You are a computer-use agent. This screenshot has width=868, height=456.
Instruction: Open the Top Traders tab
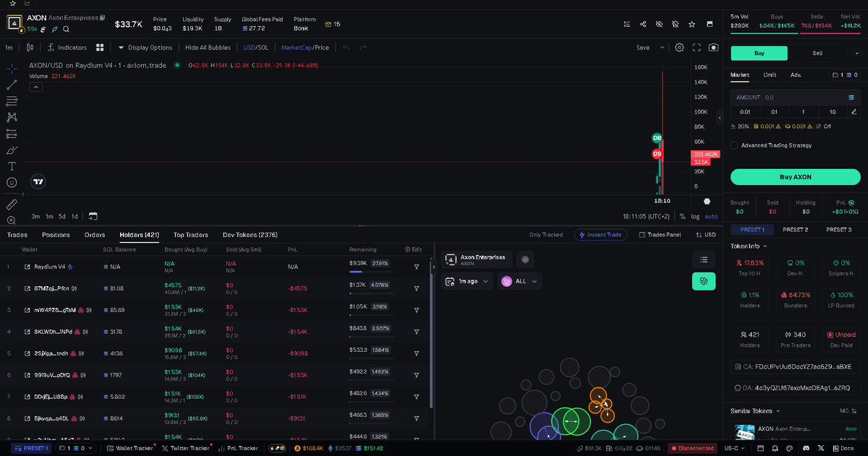191,235
